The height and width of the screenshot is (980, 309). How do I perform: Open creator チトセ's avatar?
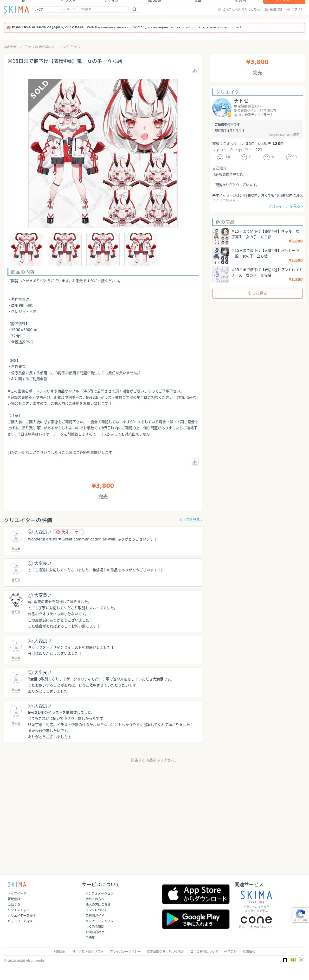[222, 108]
